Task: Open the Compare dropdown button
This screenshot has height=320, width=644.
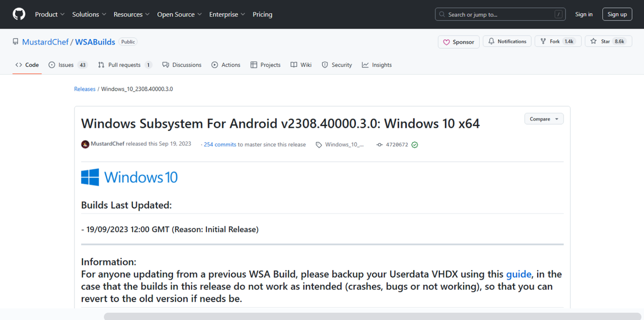Action: pyautogui.click(x=544, y=119)
